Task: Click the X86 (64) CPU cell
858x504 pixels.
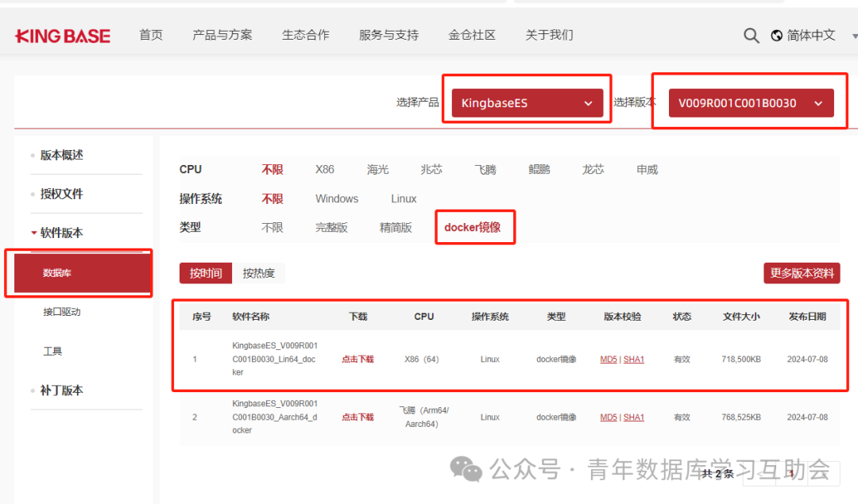Action: (x=422, y=359)
